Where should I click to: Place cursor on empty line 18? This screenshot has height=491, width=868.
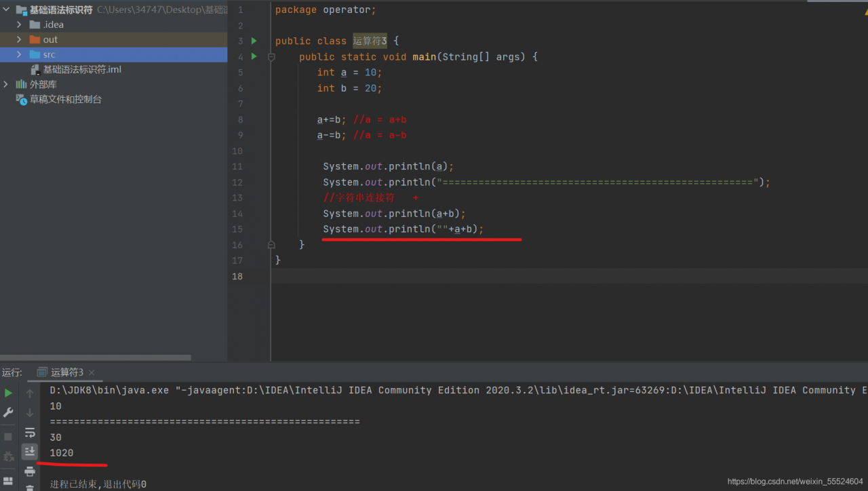(x=570, y=276)
